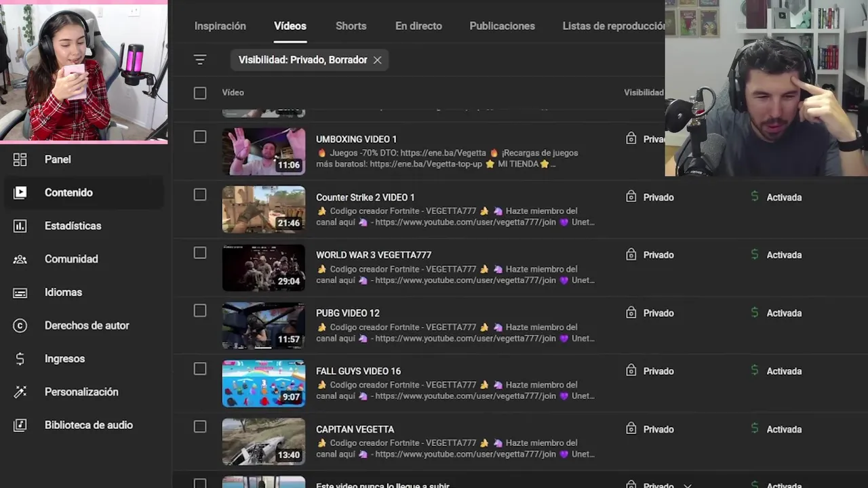This screenshot has height=488, width=868.
Task: Open the UMBOXING VIDEO 1 thumbnail
Action: (x=264, y=151)
